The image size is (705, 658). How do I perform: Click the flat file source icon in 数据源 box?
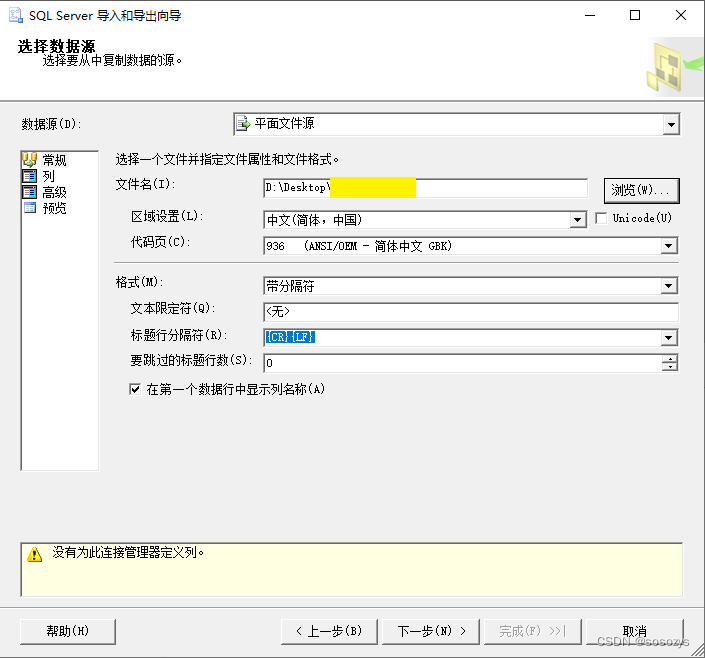pos(243,123)
